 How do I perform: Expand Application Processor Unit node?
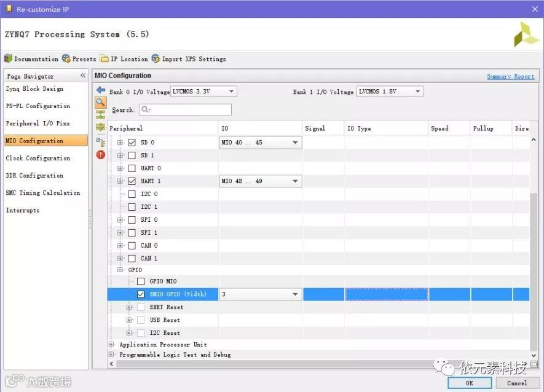[111, 344]
